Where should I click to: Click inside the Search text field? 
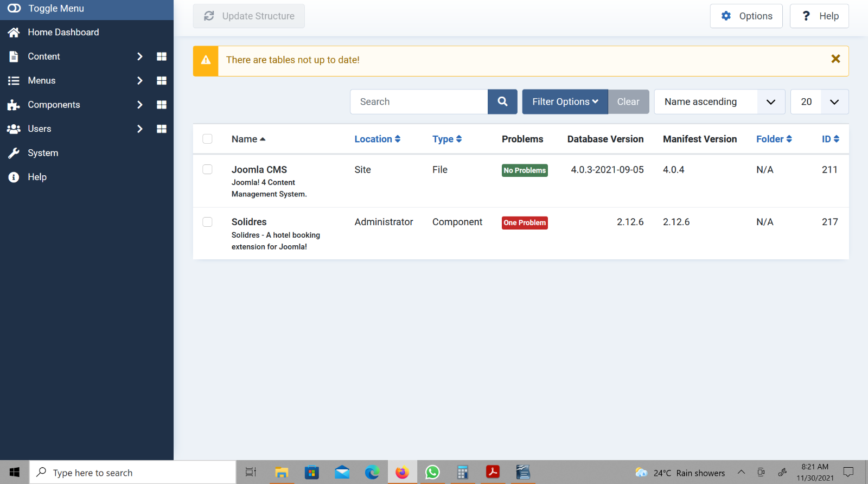point(419,101)
